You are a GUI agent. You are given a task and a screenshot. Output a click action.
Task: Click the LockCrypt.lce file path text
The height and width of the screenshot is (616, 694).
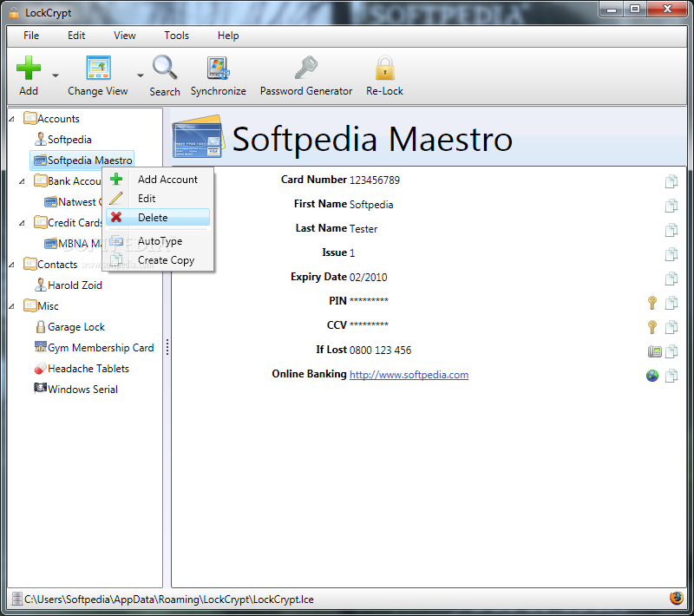(169, 600)
